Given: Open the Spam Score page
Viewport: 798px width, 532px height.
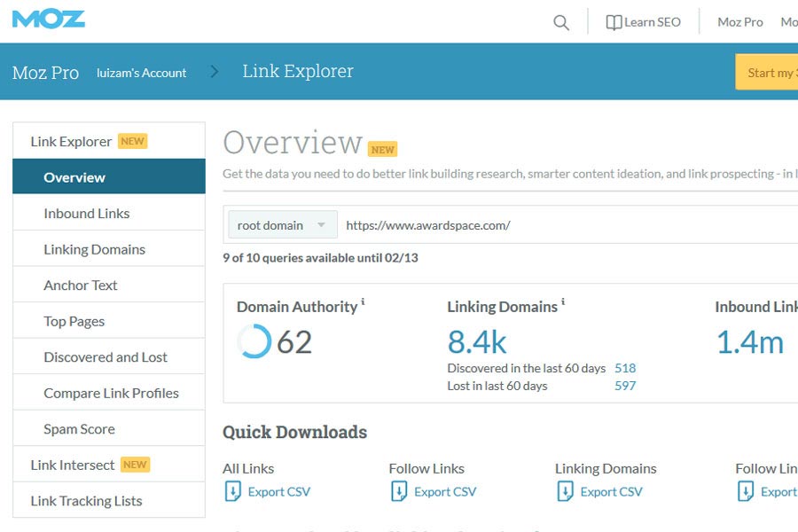Looking at the screenshot, I should coord(79,428).
